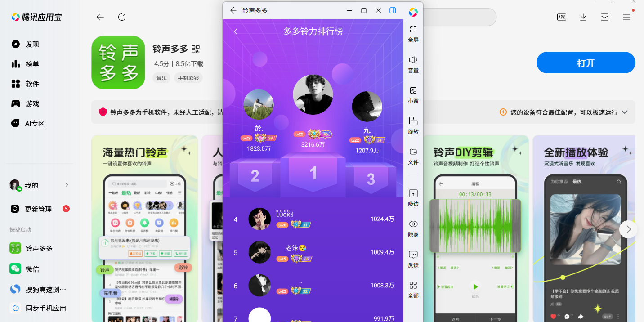This screenshot has width=644, height=322.
Task: Go back in the app store page
Action: tap(100, 17)
